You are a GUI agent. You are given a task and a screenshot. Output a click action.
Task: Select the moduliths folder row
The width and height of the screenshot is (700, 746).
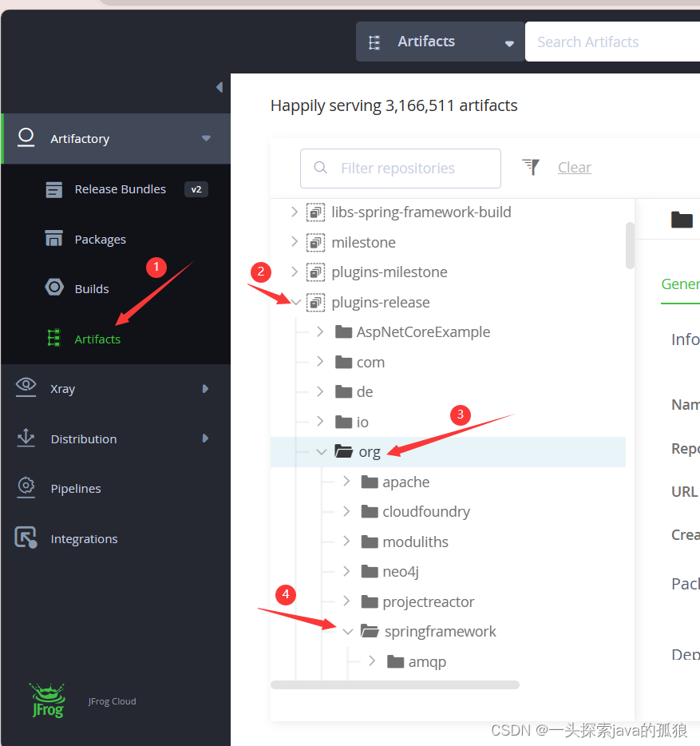[x=448, y=542]
